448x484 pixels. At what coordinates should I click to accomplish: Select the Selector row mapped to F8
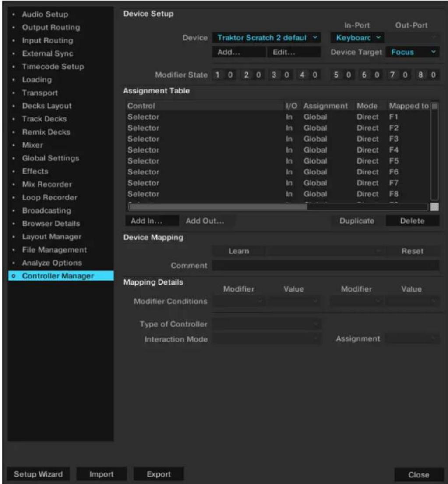pyautogui.click(x=278, y=194)
